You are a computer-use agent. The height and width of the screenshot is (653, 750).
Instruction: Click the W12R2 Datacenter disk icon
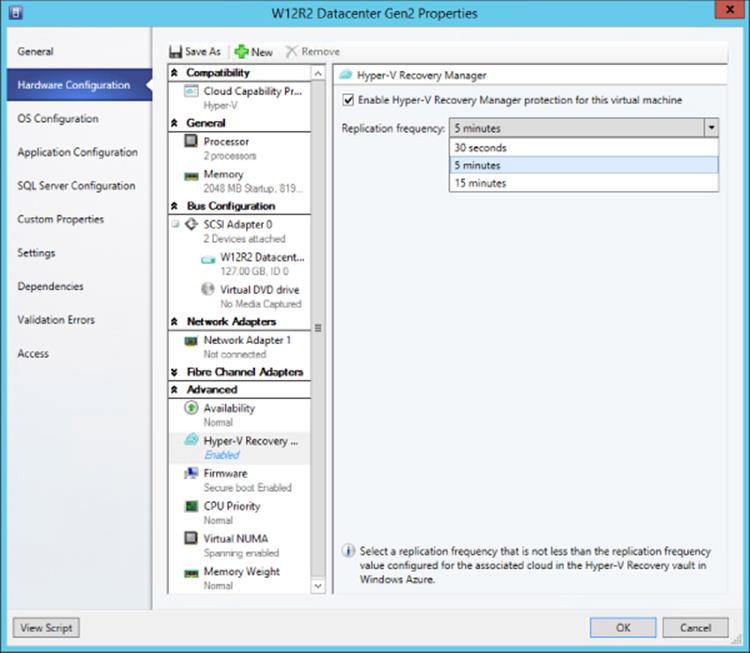click(x=208, y=260)
